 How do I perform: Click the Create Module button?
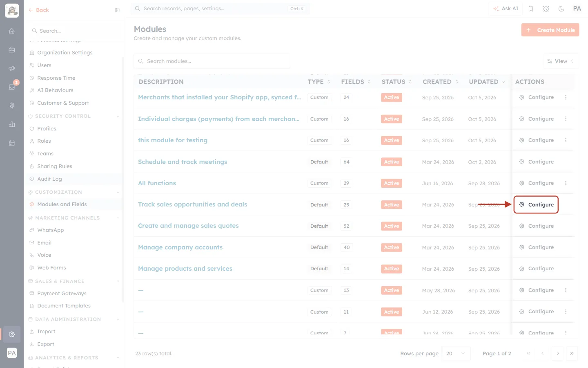tap(550, 30)
